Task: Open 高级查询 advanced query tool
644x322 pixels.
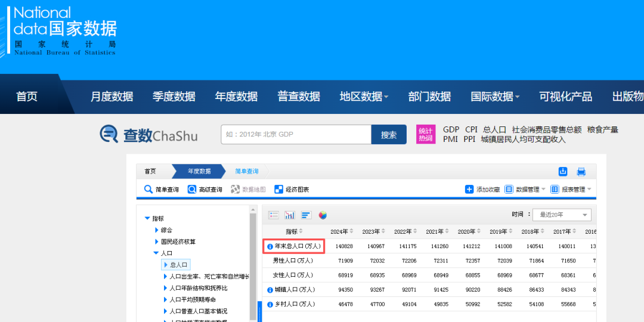Action: click(x=205, y=190)
